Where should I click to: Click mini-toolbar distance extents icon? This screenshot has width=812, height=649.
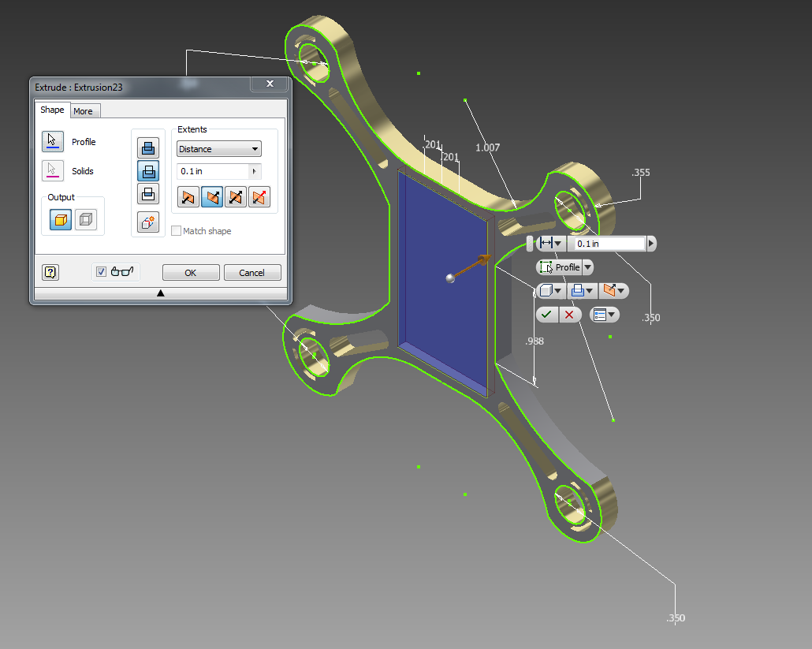(546, 243)
